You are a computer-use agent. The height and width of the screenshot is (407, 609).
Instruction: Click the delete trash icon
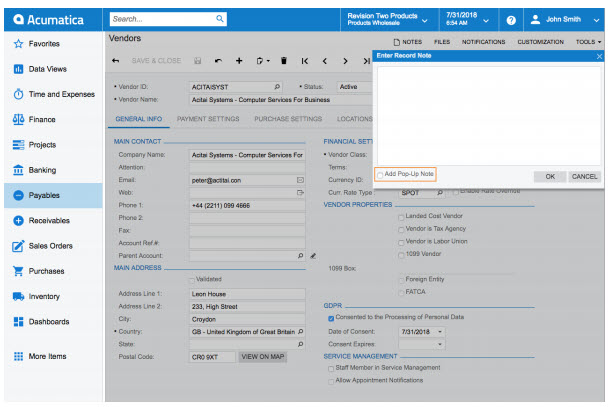284,61
